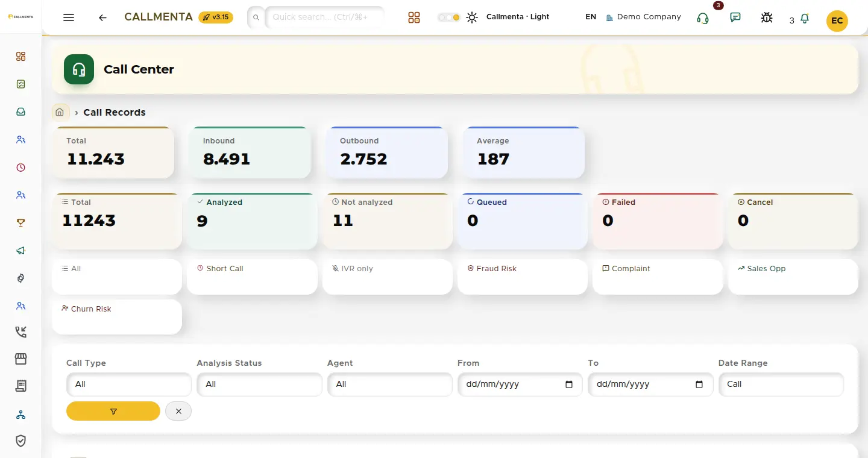Open the EC user avatar menu

click(837, 20)
